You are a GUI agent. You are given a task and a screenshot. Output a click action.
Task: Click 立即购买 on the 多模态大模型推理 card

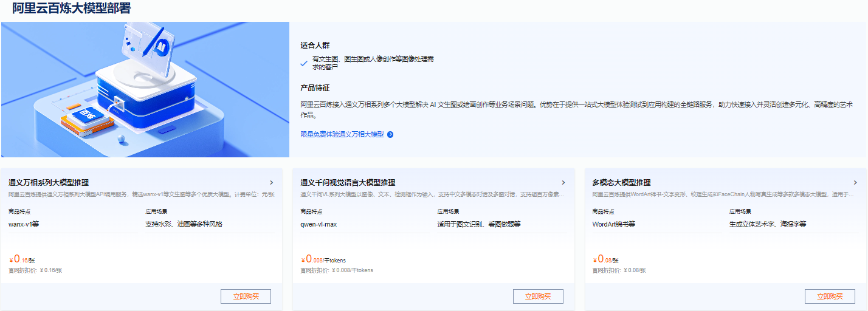coord(830,296)
